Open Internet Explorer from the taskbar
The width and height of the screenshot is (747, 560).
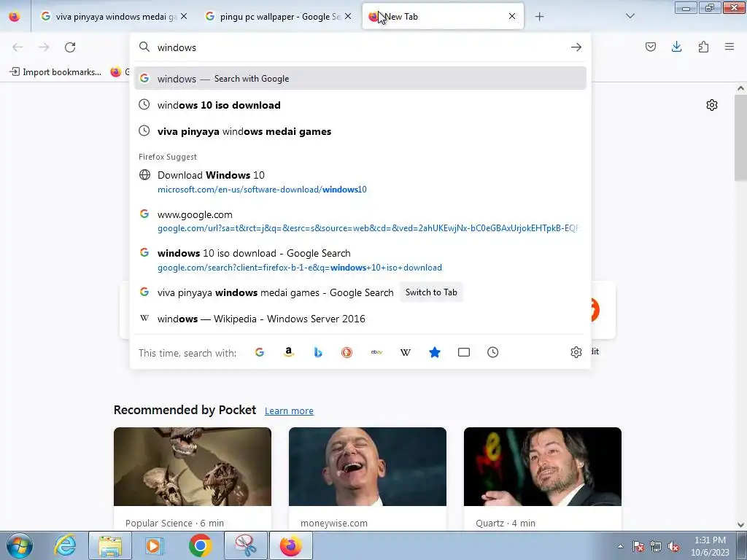pos(65,545)
